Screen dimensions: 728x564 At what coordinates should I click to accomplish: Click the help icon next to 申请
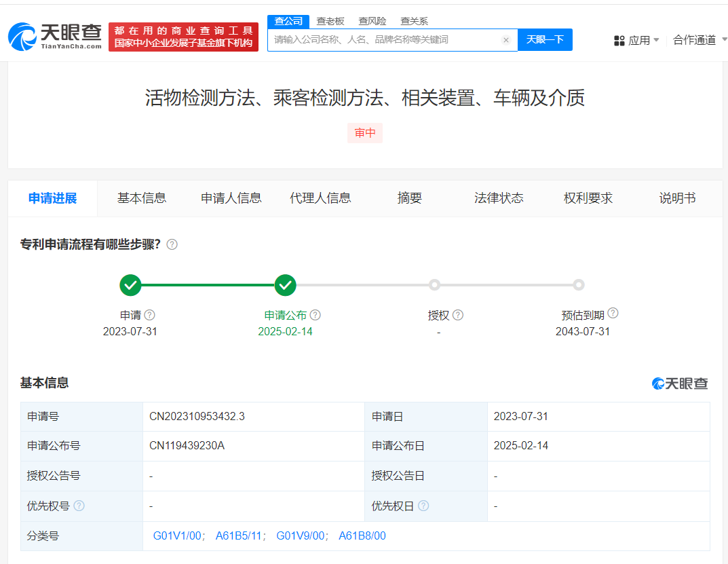(x=150, y=315)
